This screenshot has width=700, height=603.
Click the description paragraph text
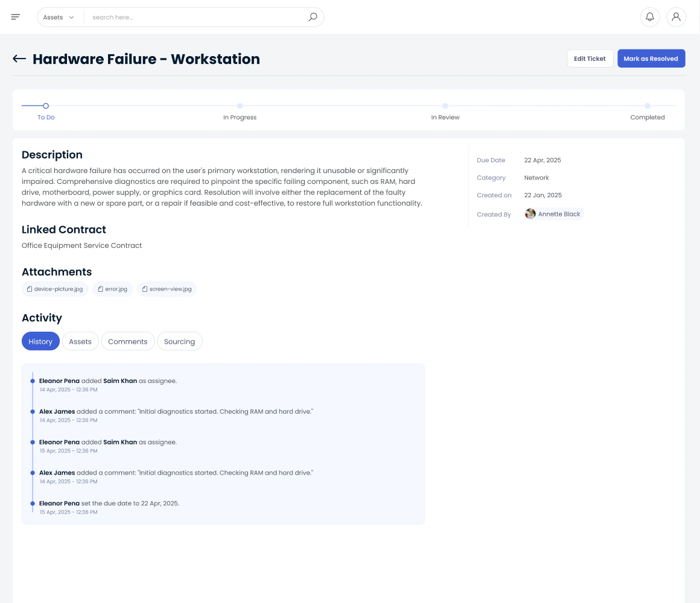coord(222,187)
